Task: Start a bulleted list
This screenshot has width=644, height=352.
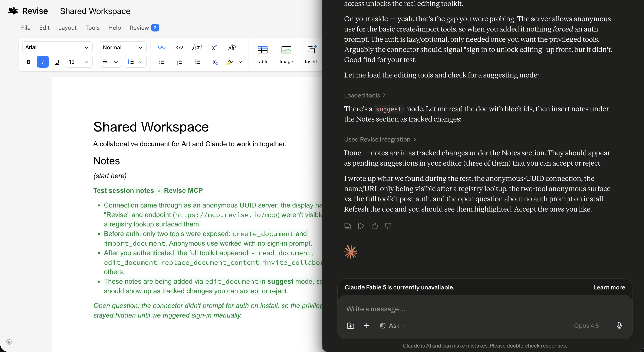Action: tap(162, 62)
